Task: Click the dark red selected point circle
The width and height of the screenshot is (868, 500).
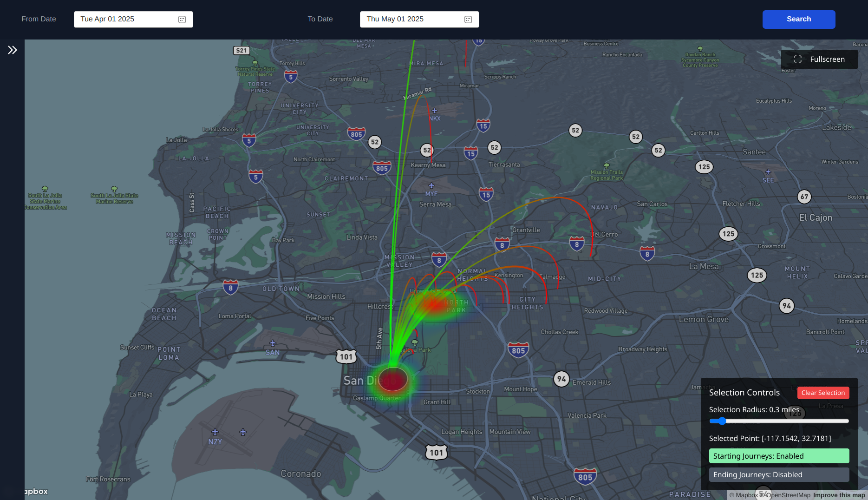Action: [x=393, y=379]
